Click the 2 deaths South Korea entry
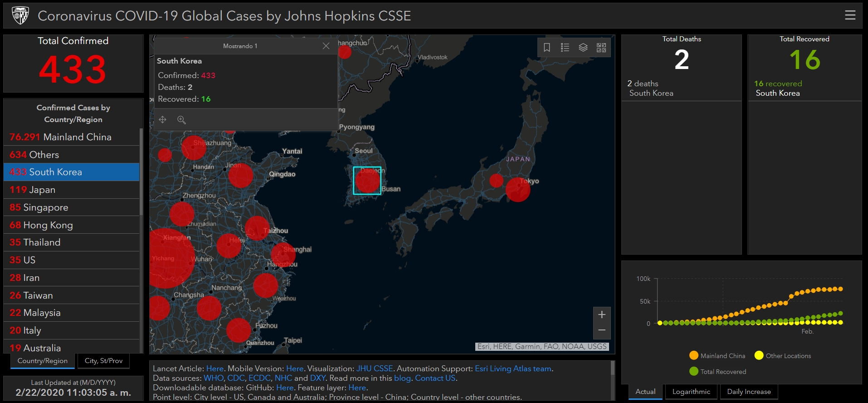868x403 pixels. [681, 88]
